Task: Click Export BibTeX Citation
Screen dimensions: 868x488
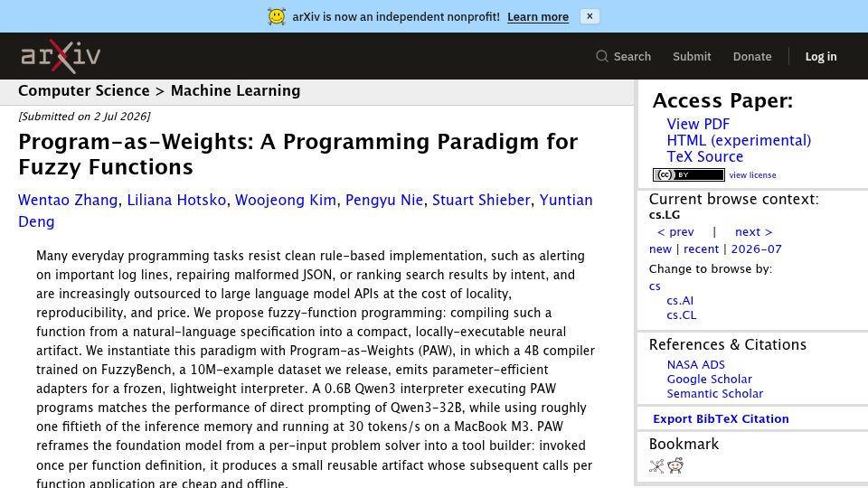Action: pyautogui.click(x=721, y=418)
